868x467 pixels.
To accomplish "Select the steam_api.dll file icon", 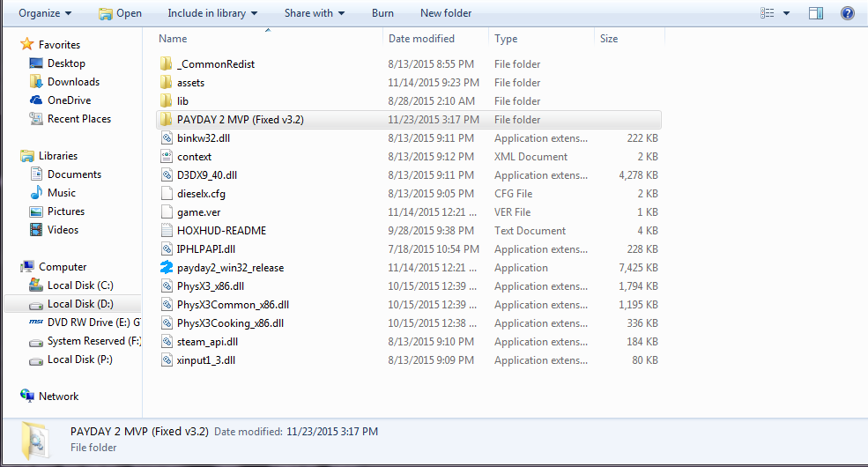I will 167,341.
